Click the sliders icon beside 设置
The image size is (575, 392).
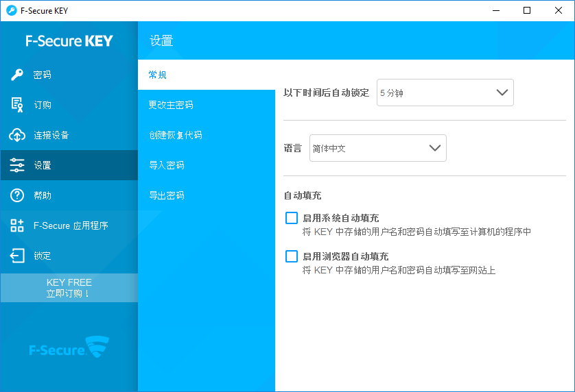(17, 165)
